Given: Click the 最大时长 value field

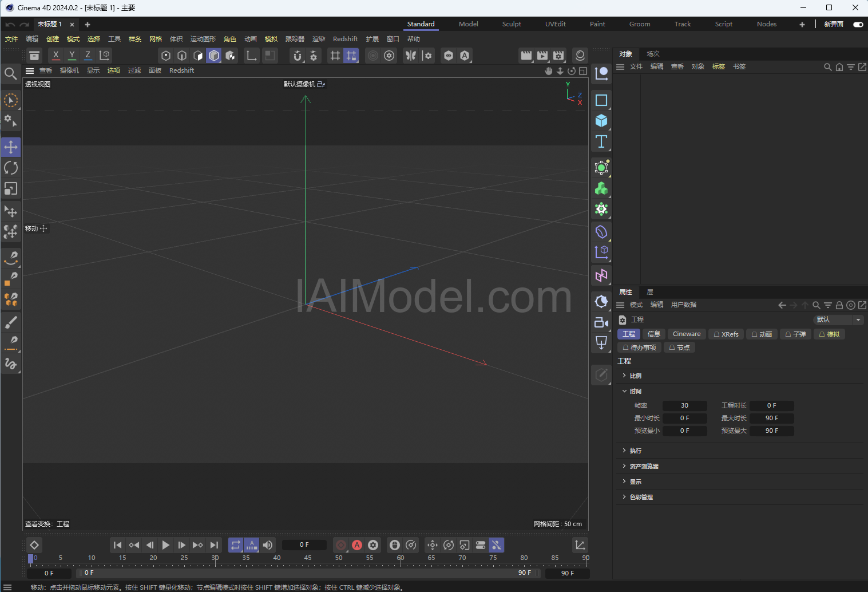Looking at the screenshot, I should click(x=771, y=419).
